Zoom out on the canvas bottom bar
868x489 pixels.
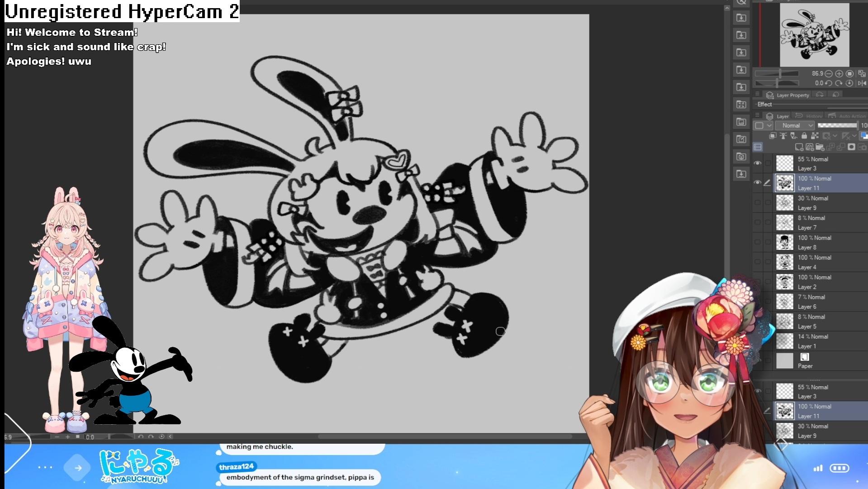(57, 437)
